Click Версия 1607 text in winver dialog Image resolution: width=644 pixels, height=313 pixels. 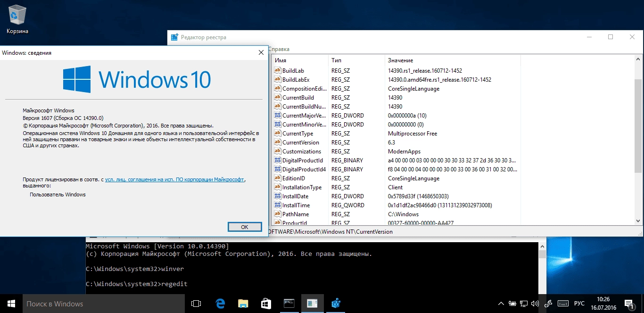pyautogui.click(x=63, y=118)
